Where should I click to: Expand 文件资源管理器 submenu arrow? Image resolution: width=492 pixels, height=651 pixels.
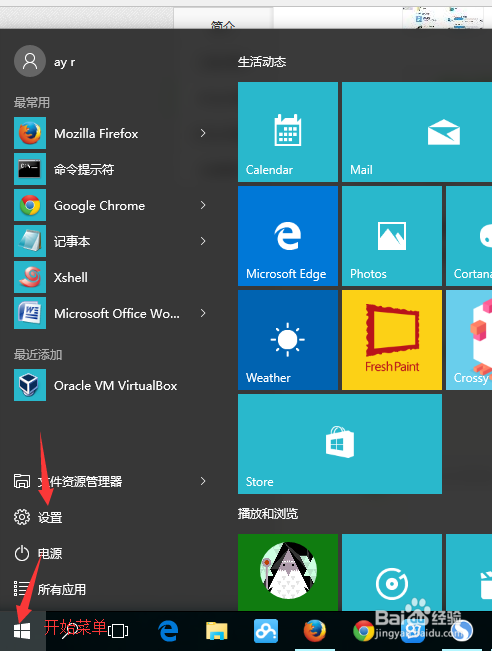[x=203, y=481]
